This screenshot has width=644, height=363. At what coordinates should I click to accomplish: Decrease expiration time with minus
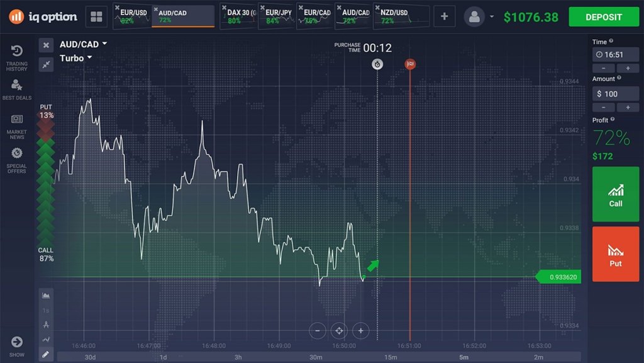pyautogui.click(x=603, y=68)
